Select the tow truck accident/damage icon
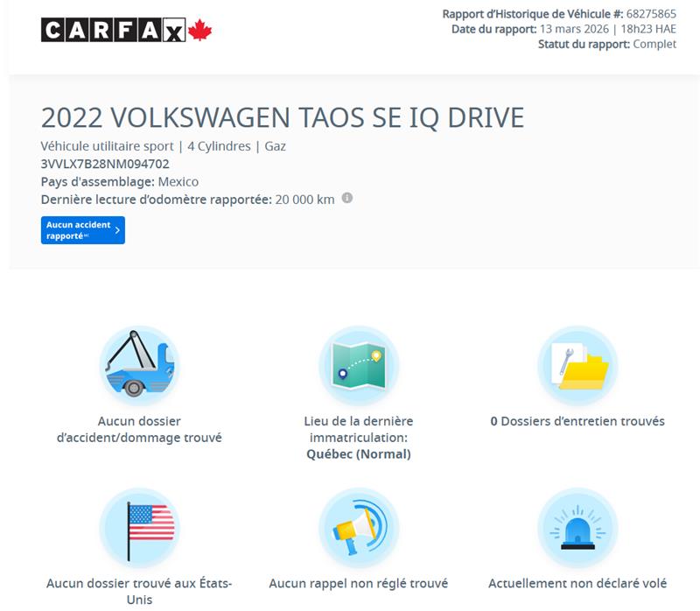 [139, 366]
